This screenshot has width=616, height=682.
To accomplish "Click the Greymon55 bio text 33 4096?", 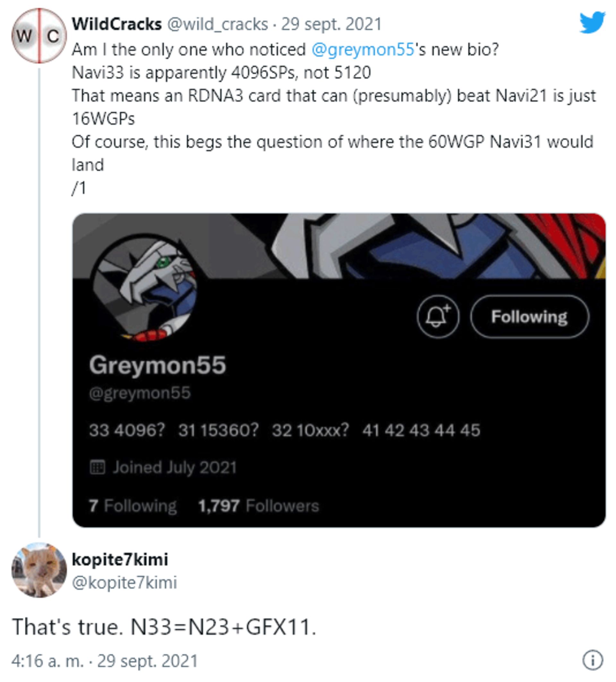I will [x=127, y=430].
